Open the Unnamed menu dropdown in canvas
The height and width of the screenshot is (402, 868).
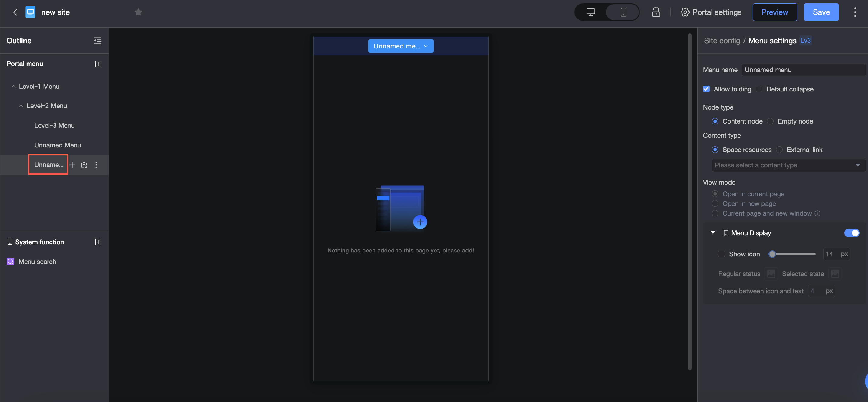pyautogui.click(x=400, y=46)
